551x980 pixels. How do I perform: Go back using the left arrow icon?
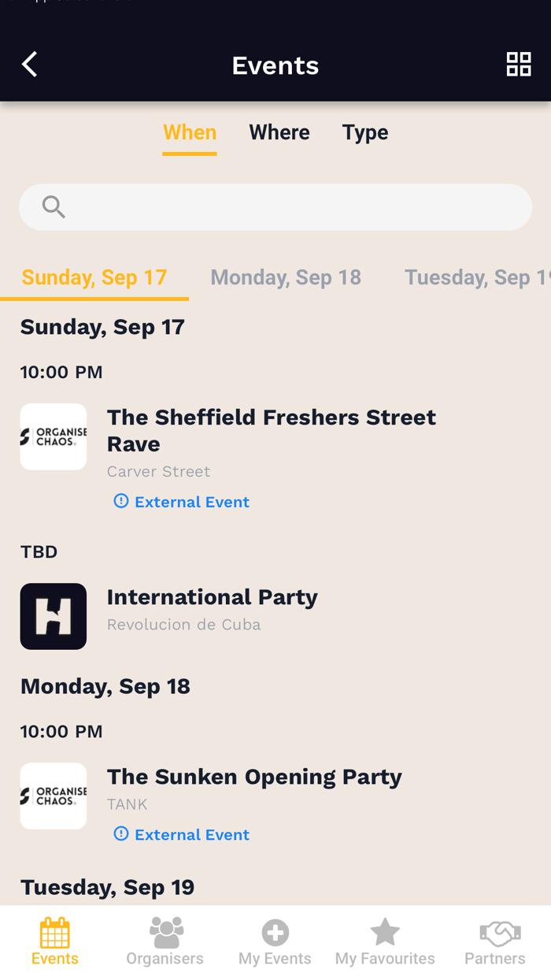click(29, 64)
